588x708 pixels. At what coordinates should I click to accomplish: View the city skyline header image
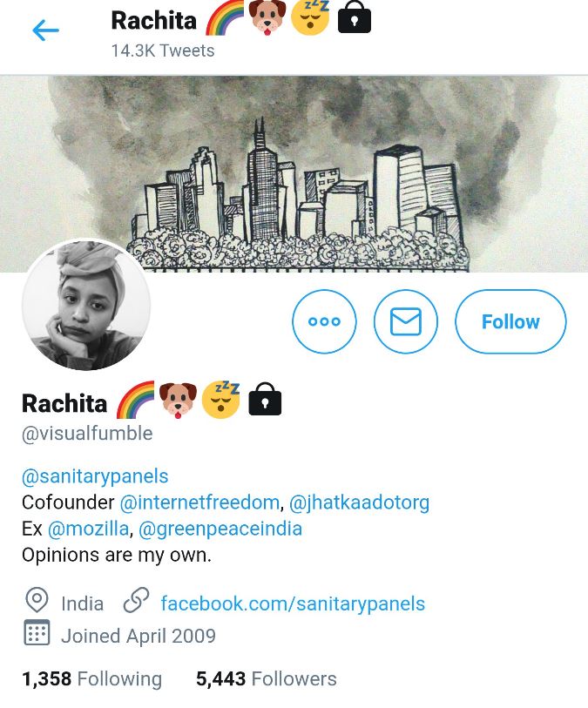click(294, 174)
